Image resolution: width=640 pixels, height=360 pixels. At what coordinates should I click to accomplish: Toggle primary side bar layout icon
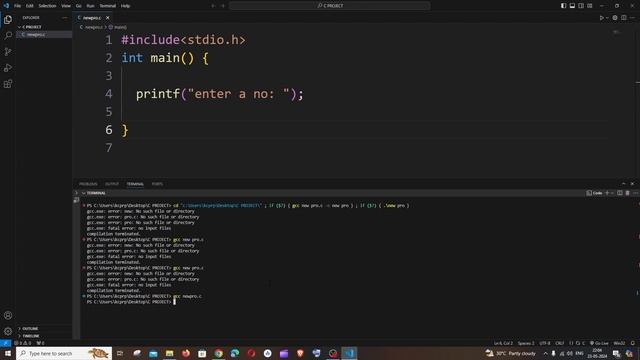[563, 6]
